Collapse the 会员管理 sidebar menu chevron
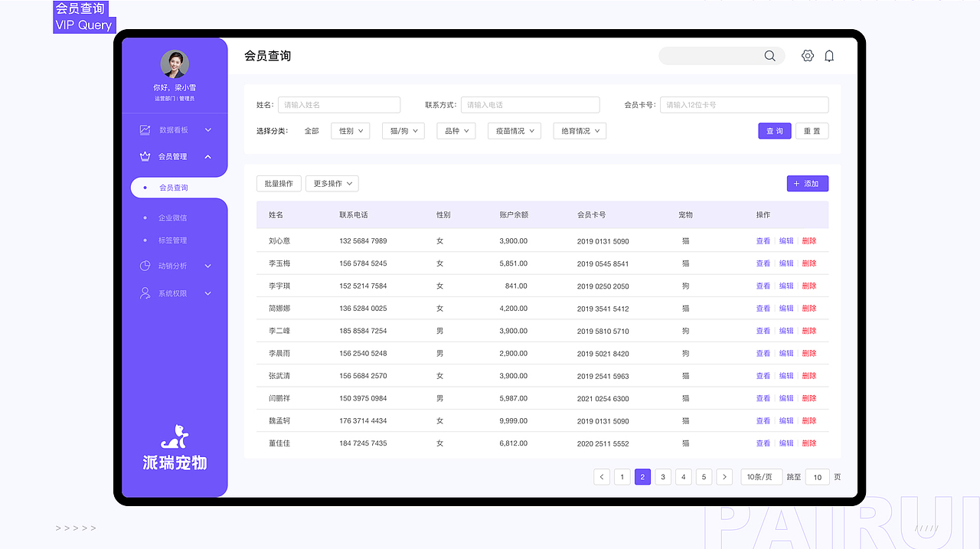Viewport: 980px width, 549px height. coord(207,156)
